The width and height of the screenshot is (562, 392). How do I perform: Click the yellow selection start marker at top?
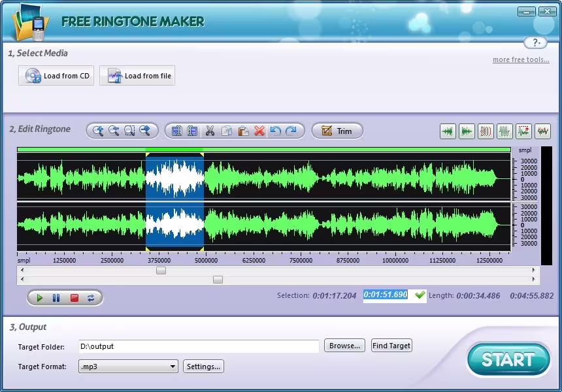147,155
